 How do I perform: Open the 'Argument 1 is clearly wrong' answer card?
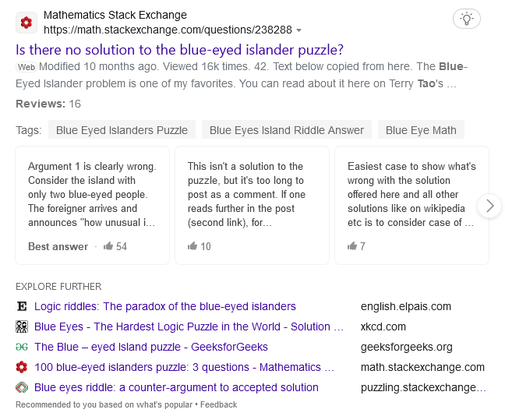point(93,195)
